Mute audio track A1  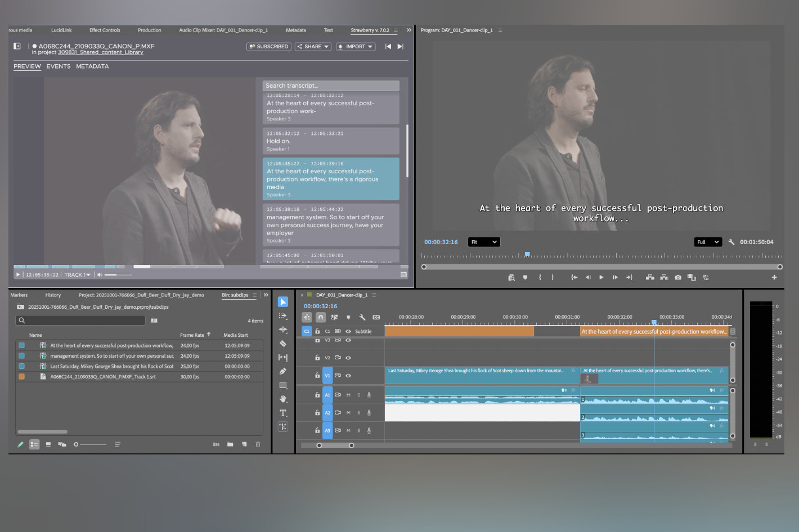click(x=348, y=395)
